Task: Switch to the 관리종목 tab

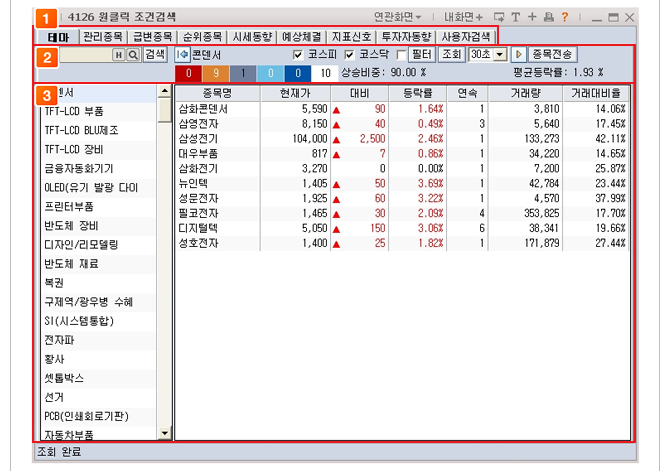Action: tap(103, 37)
